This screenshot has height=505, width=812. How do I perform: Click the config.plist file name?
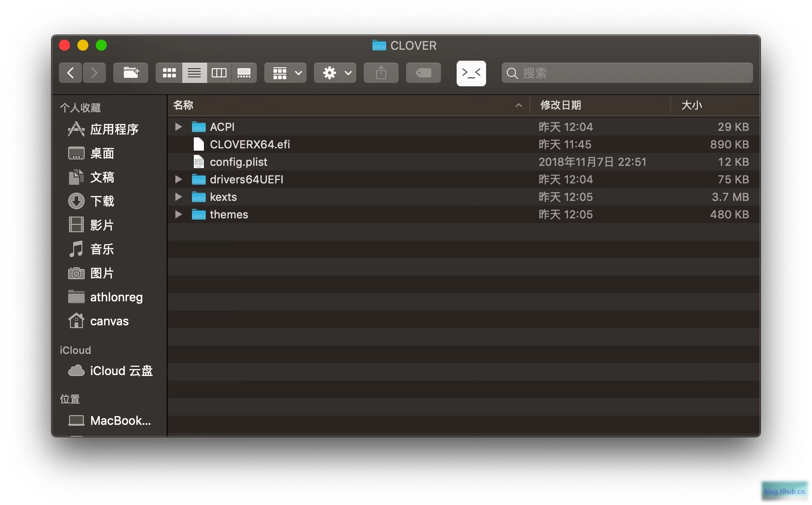(x=238, y=162)
